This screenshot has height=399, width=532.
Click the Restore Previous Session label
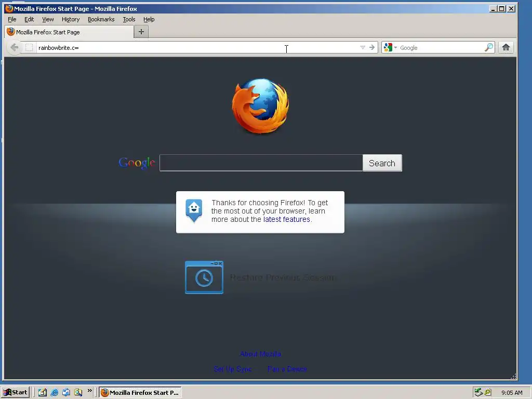tap(283, 277)
